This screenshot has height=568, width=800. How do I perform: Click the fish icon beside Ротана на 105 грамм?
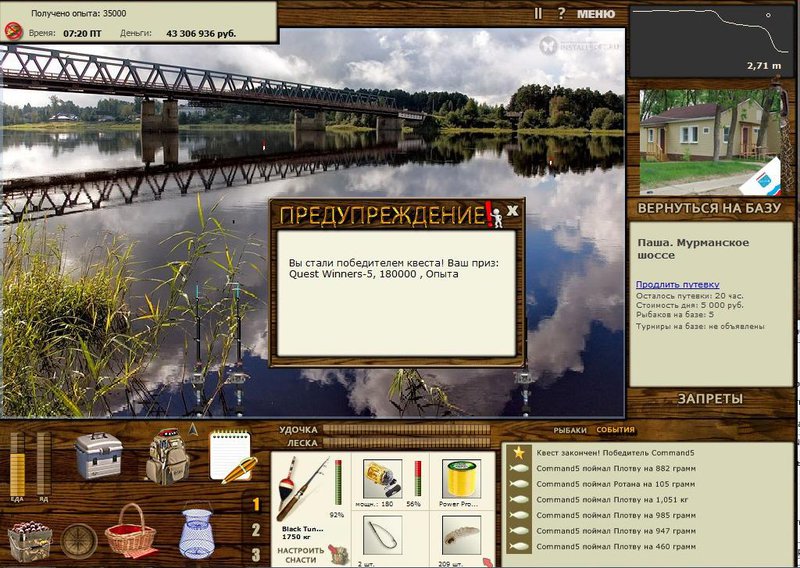point(519,484)
